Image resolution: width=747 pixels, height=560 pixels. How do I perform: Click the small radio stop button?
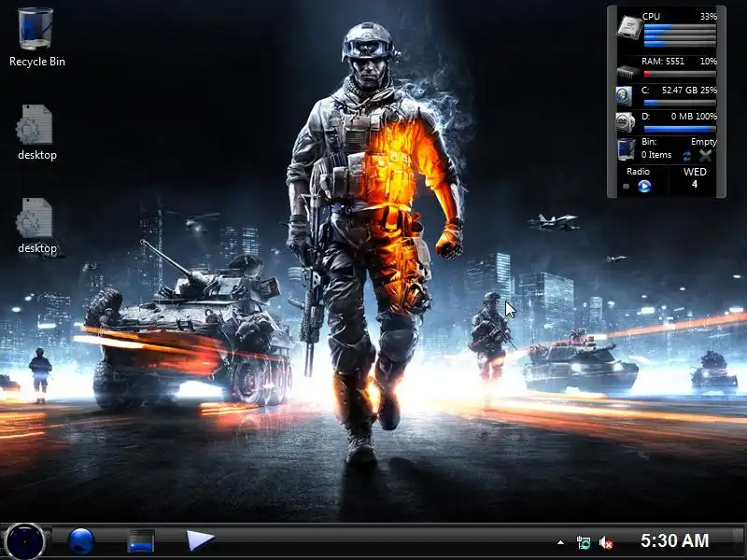(x=626, y=186)
